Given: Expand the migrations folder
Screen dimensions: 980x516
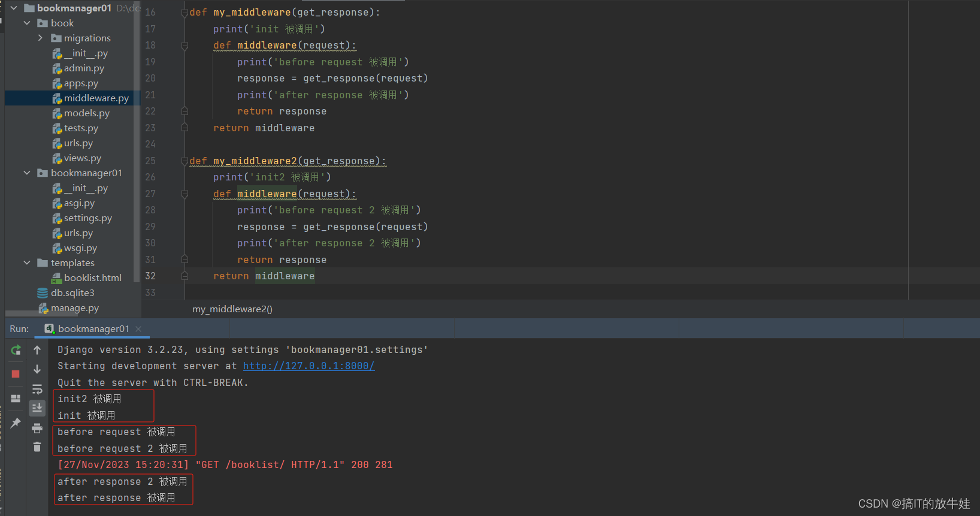Looking at the screenshot, I should point(40,38).
